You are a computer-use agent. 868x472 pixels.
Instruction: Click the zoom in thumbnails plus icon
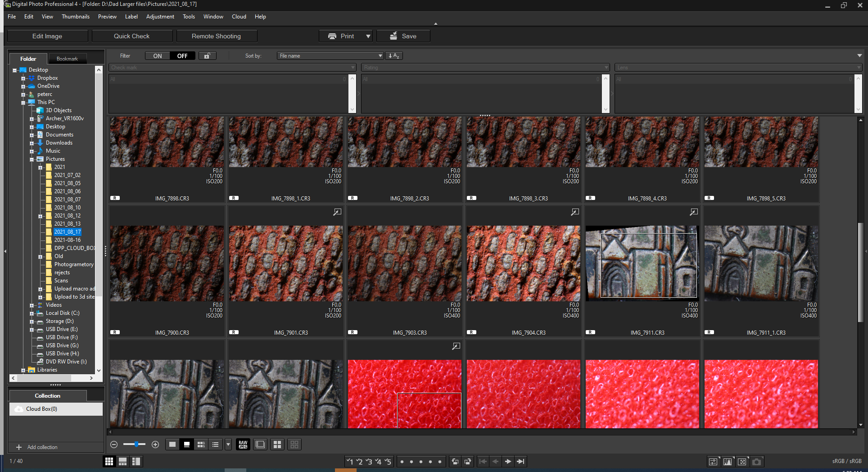155,445
